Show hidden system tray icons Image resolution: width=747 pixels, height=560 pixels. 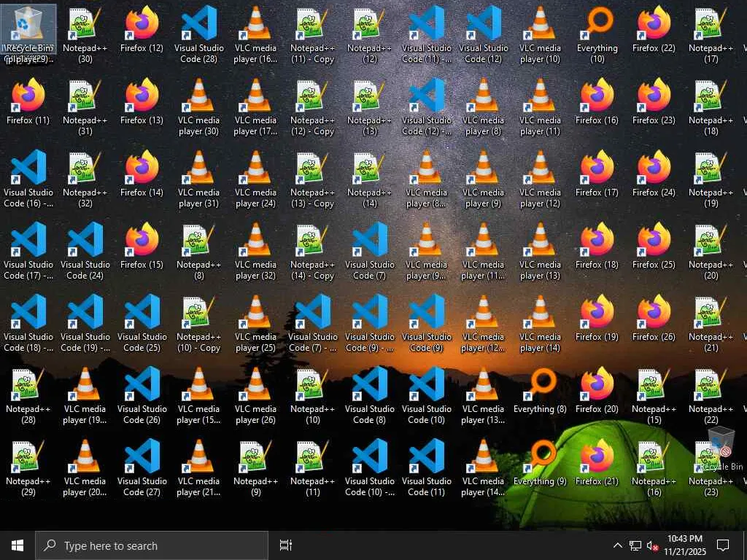(617, 545)
